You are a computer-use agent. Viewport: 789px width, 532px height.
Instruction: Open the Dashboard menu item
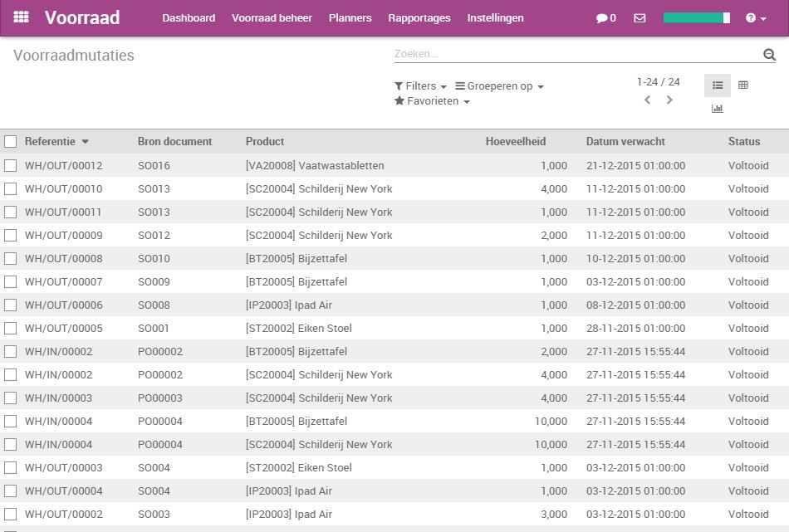click(189, 17)
